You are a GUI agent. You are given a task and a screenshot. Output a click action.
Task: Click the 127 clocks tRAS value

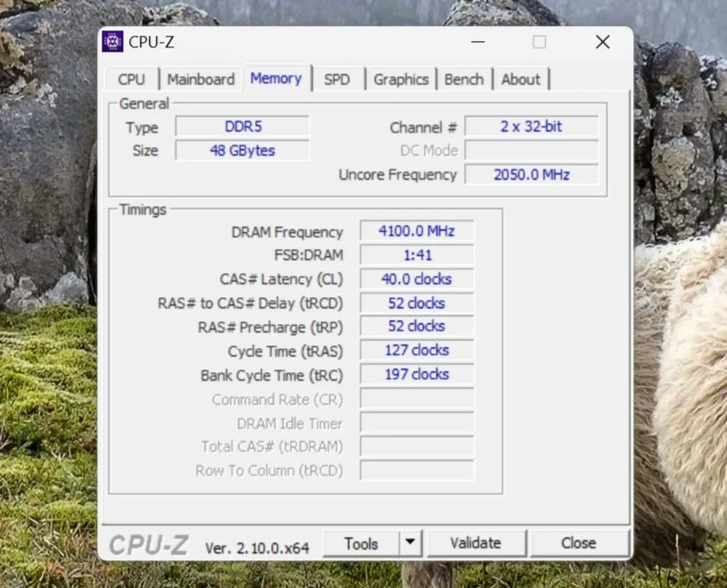pyautogui.click(x=417, y=351)
